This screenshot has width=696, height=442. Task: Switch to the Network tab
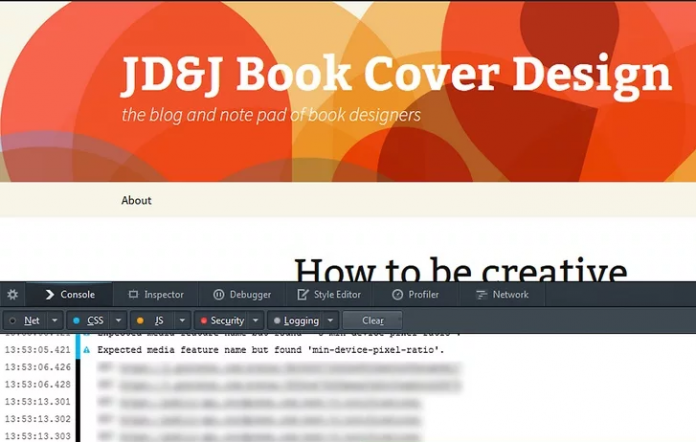click(x=510, y=295)
